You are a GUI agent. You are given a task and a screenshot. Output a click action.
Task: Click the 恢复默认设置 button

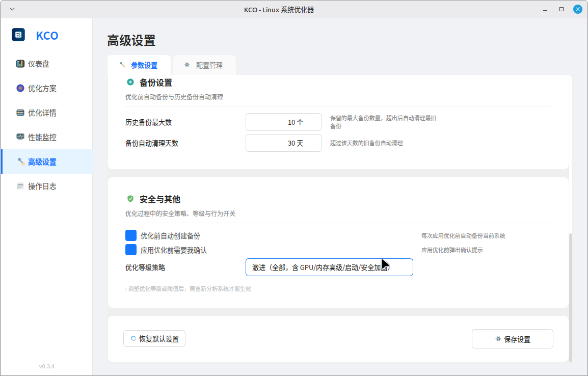pos(154,338)
